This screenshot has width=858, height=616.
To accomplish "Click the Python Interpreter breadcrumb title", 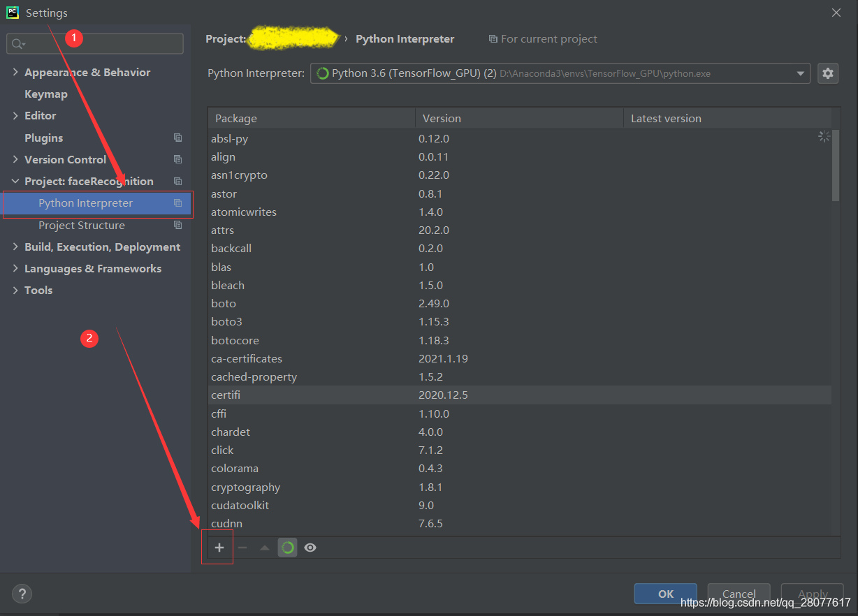I will pos(405,39).
